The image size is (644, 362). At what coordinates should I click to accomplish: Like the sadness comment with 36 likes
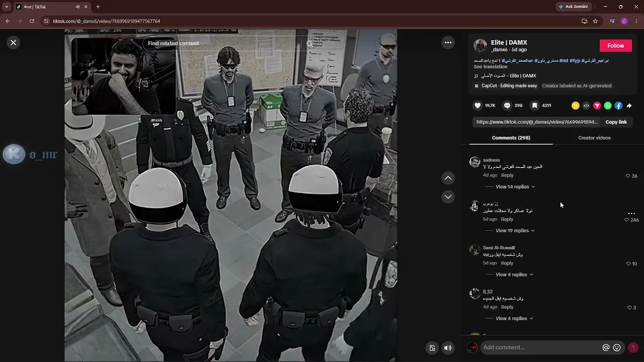(x=628, y=176)
